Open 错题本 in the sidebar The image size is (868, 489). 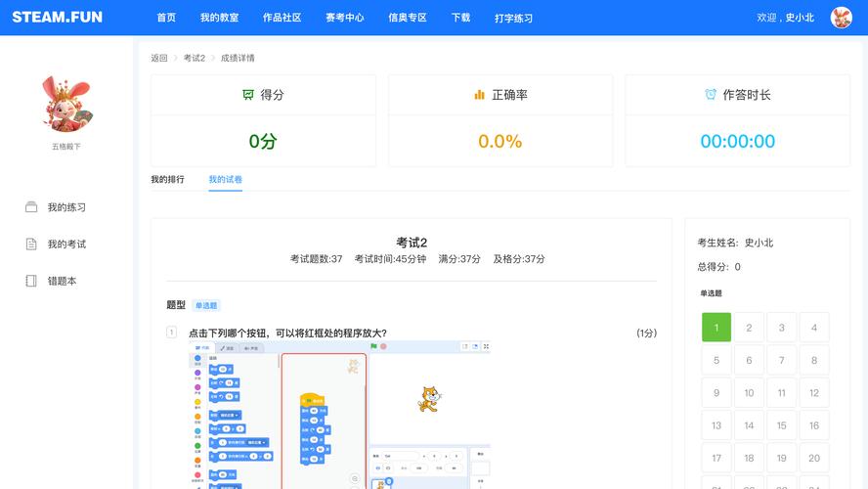pos(62,281)
